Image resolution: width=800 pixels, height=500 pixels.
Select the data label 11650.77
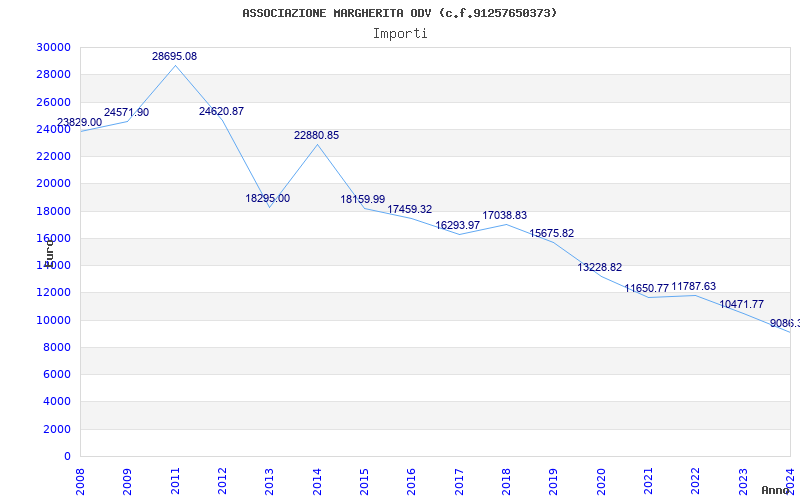pos(646,289)
